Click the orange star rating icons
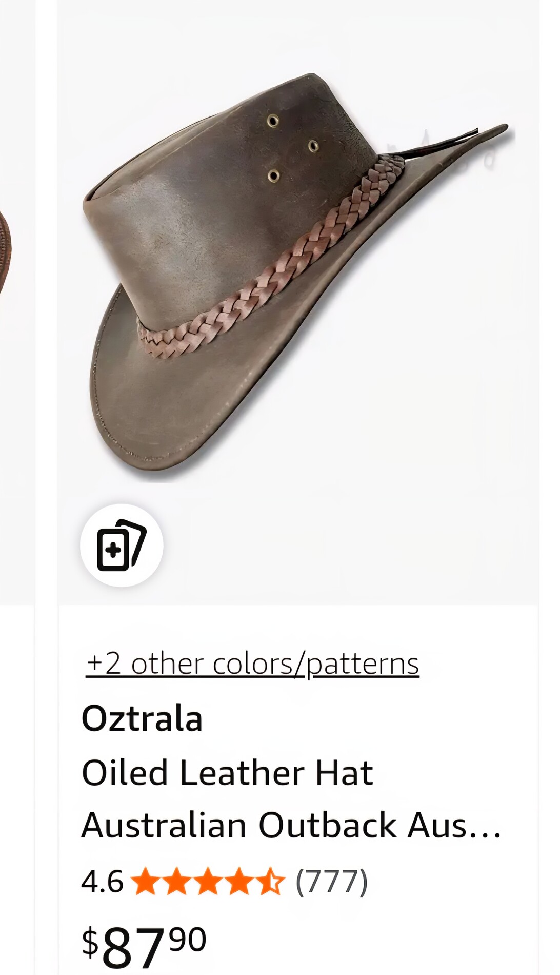Image resolution: width=560 pixels, height=975 pixels. point(208,882)
